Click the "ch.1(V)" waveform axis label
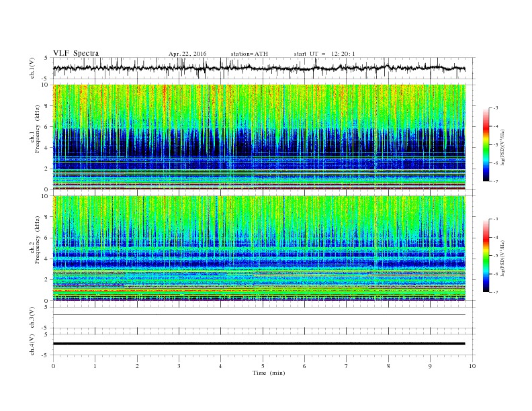Viewport: 532px width, 411px height. 32,68
